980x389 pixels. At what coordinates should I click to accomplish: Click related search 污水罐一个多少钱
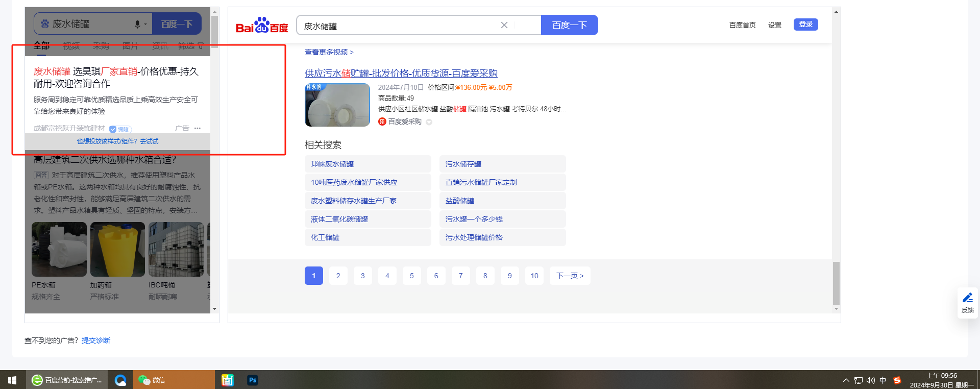click(x=503, y=219)
